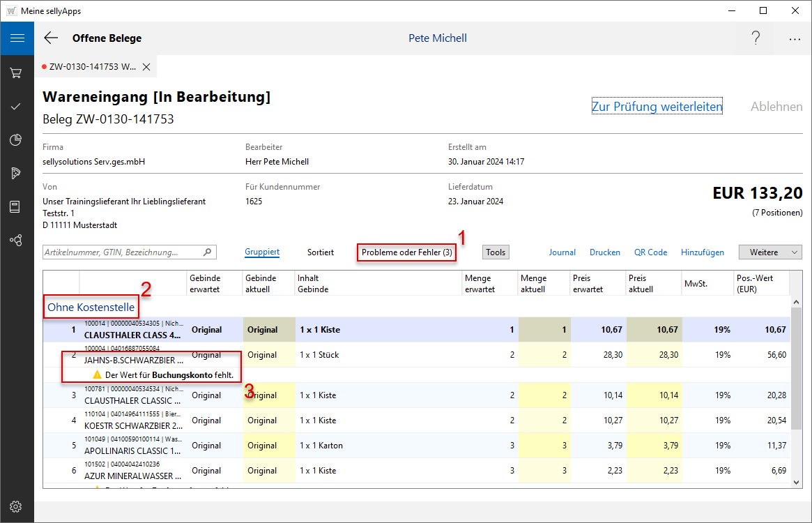The height and width of the screenshot is (523, 812).
Task: Click the shopping cart sidebar icon
Action: pyautogui.click(x=16, y=73)
